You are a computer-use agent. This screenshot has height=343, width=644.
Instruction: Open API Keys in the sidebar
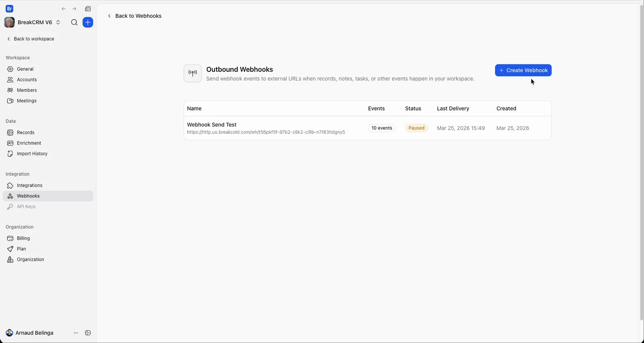coord(47,206)
